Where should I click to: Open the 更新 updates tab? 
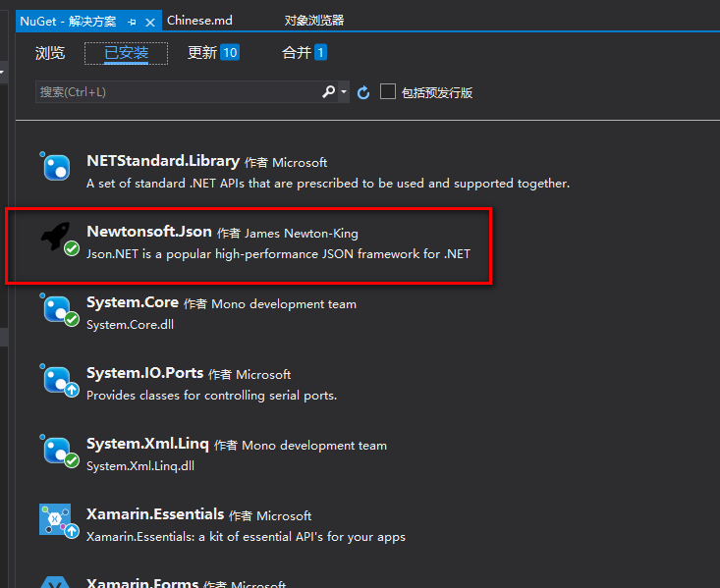click(212, 53)
